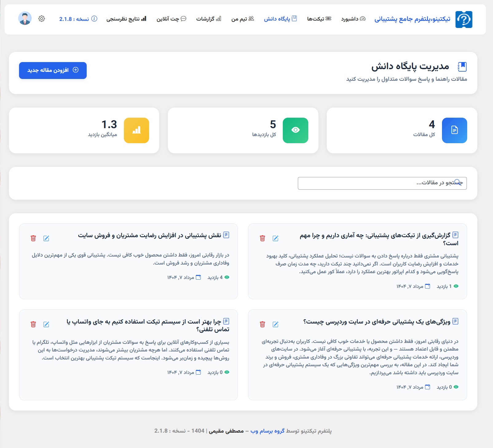Click the green total views eye icon
The image size is (493, 448).
tap(295, 130)
